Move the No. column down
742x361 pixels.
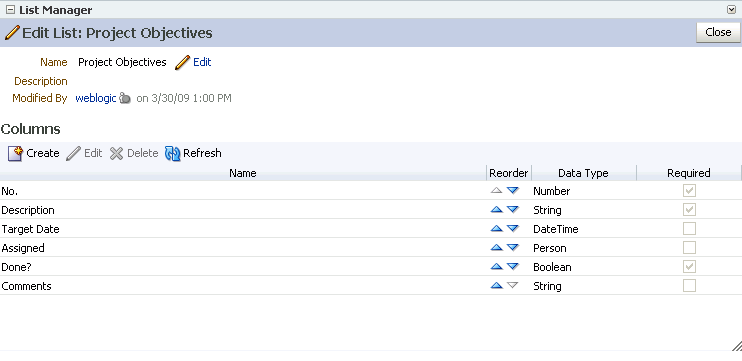pos(512,191)
